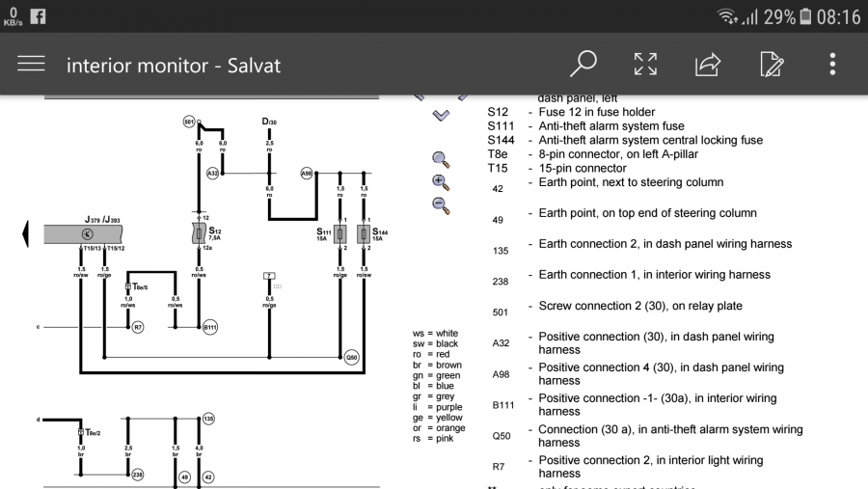Tap the 501 screw connection circle

[189, 122]
